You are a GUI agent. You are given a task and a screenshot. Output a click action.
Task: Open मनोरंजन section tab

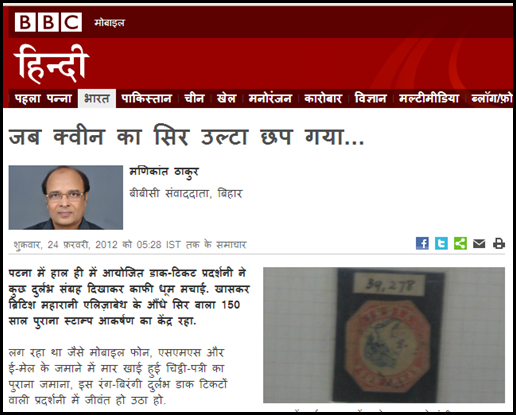coord(270,99)
